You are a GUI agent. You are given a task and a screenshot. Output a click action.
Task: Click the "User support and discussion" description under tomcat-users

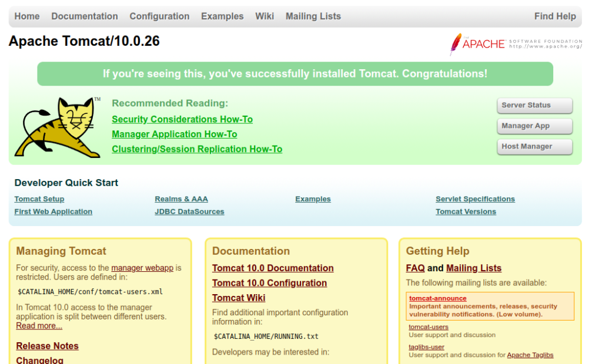tap(452, 335)
